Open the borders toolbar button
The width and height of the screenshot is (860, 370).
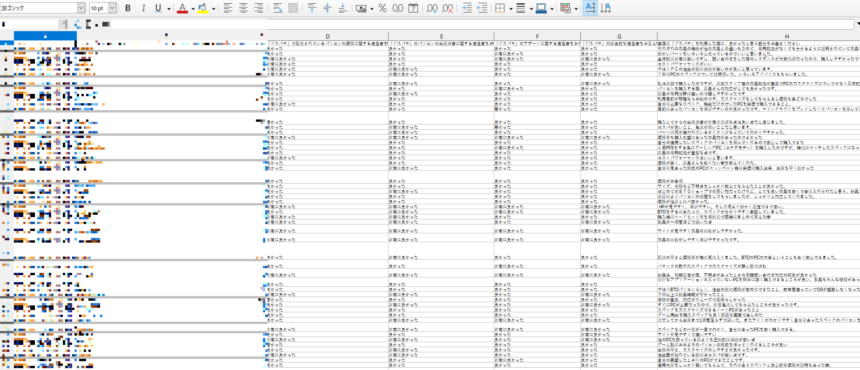coord(500,8)
